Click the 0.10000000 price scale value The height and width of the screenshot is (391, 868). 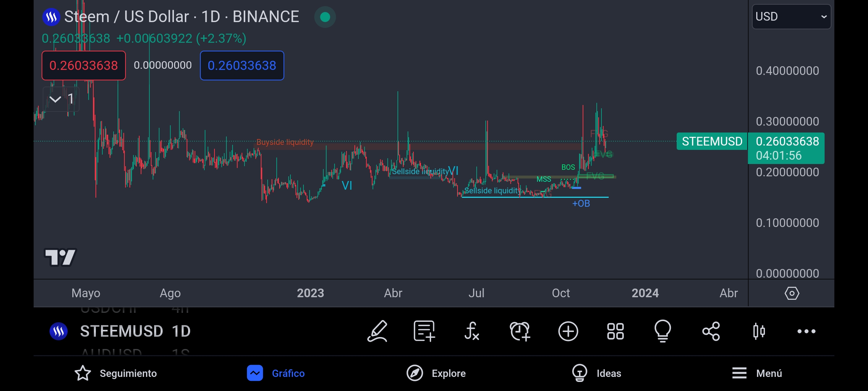787,223
